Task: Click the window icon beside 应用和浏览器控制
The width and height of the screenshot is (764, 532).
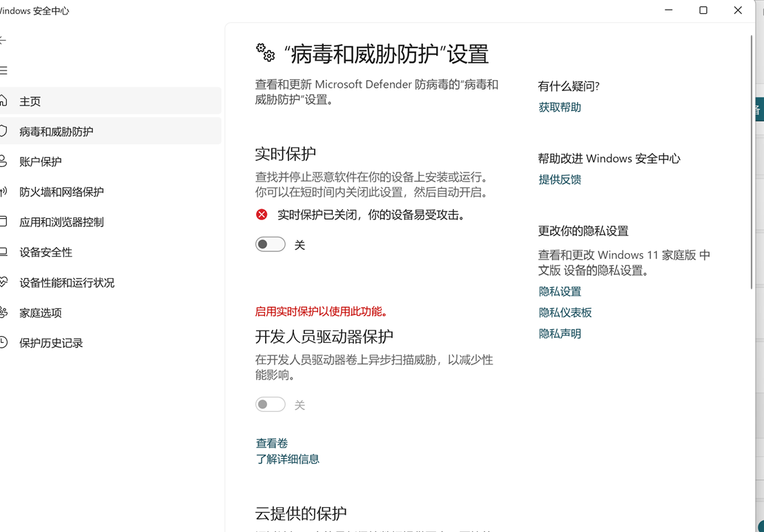Action: [3, 221]
